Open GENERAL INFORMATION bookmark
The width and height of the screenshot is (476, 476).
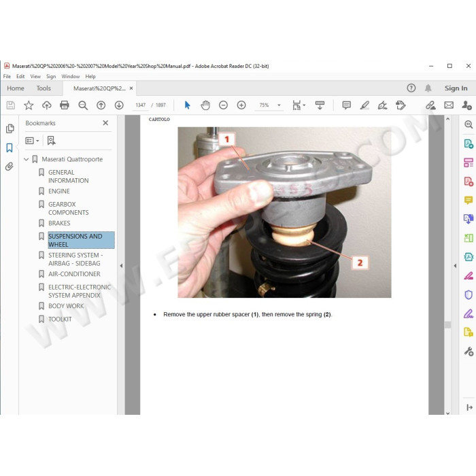click(x=68, y=176)
